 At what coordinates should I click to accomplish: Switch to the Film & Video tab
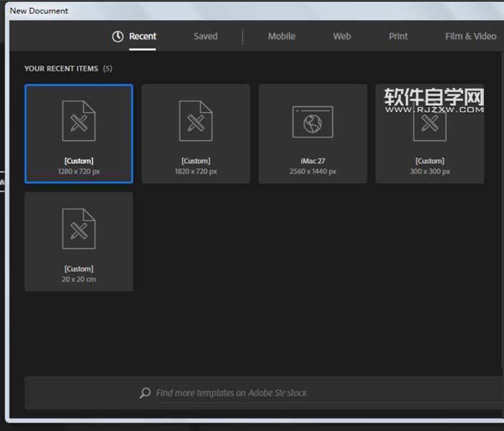(471, 36)
